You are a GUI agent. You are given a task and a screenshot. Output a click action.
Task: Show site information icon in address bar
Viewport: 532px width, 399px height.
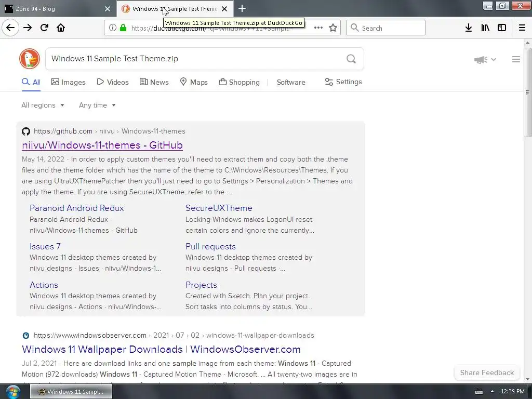pos(113,28)
